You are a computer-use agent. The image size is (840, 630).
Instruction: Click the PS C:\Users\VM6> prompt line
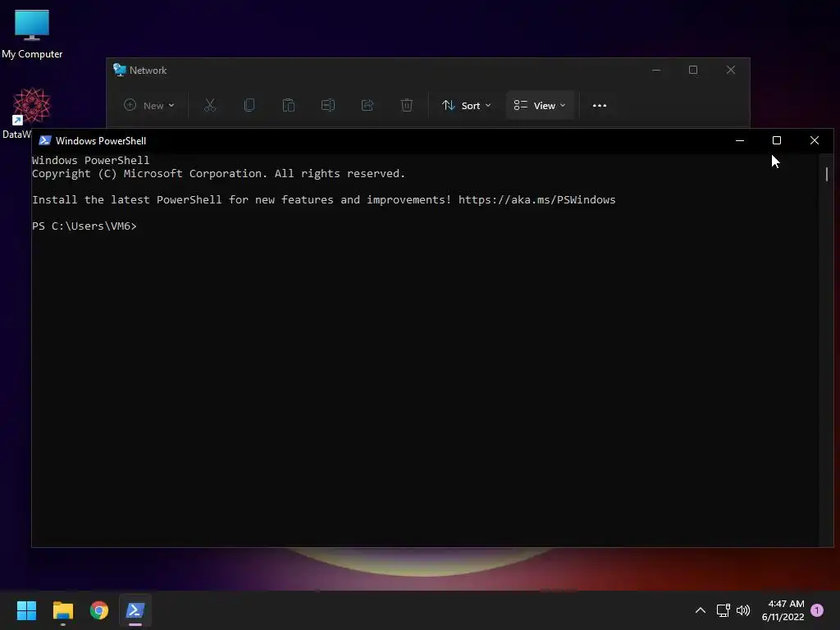pos(84,226)
